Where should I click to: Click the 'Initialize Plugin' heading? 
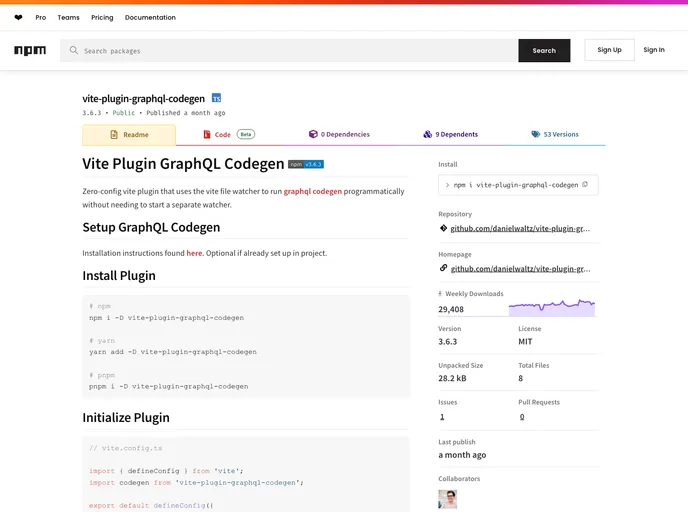click(126, 418)
